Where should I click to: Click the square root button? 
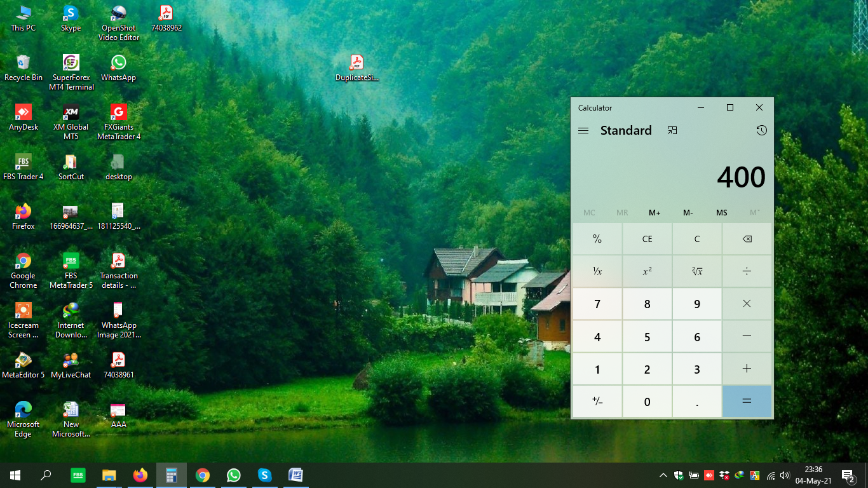(x=697, y=271)
